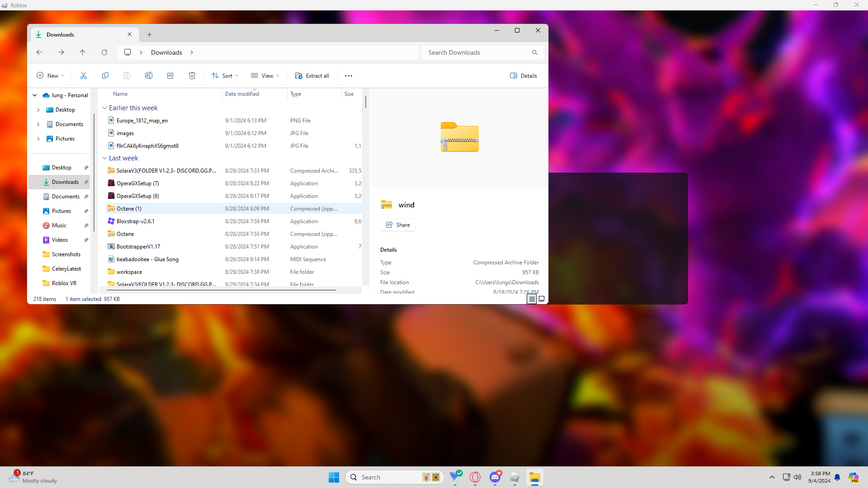
Task: Click the Refresh icon beside address bar
Action: [x=104, y=52]
